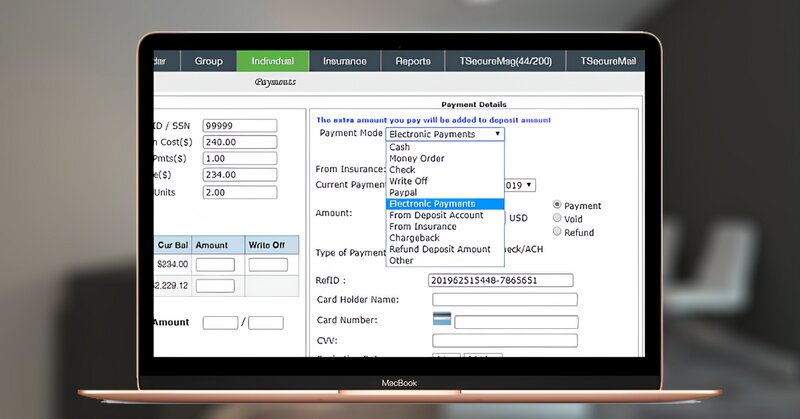800x419 pixels.
Task: Pick Paypal from the list
Action: 445,192
